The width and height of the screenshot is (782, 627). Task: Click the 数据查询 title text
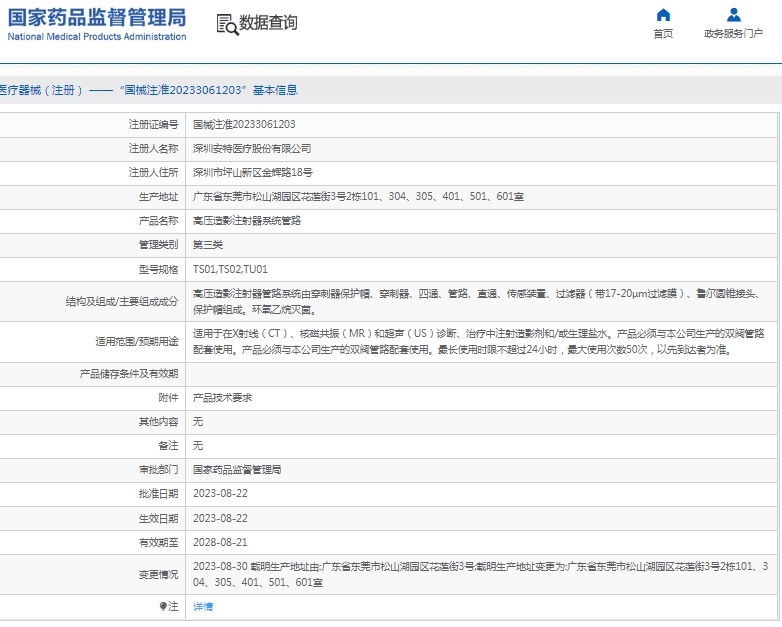[x=268, y=23]
